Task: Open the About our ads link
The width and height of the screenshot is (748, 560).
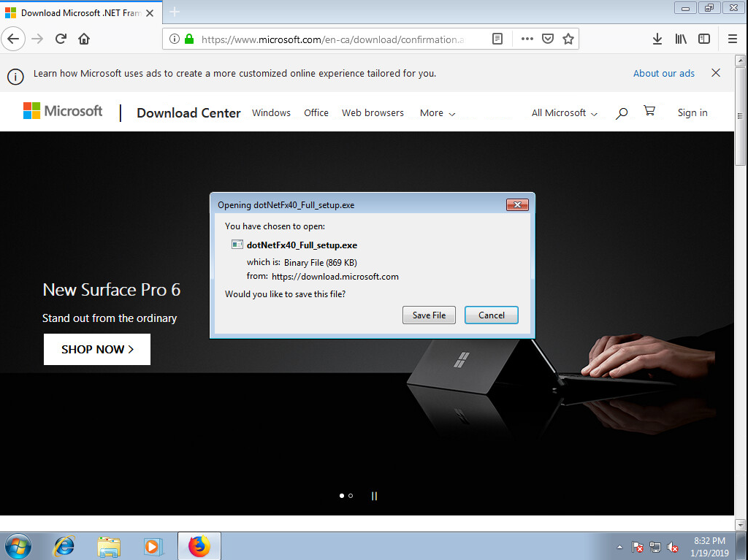Action: point(663,74)
